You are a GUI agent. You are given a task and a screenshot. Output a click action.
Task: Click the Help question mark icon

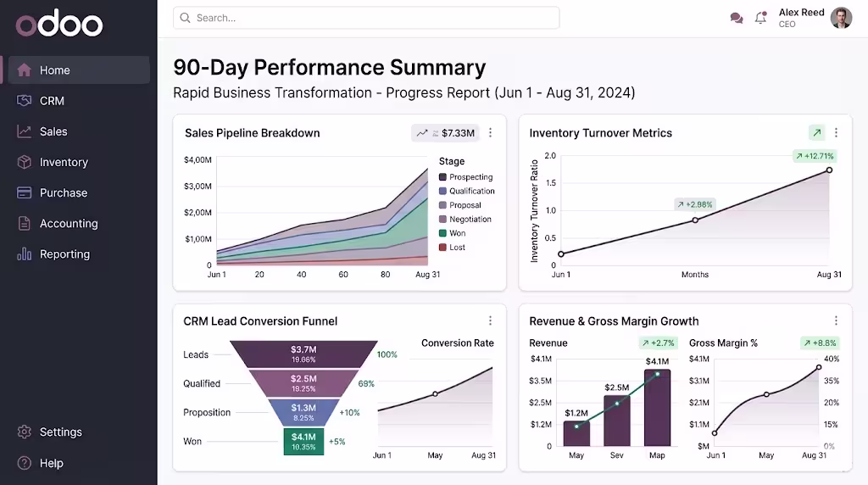pyautogui.click(x=24, y=463)
